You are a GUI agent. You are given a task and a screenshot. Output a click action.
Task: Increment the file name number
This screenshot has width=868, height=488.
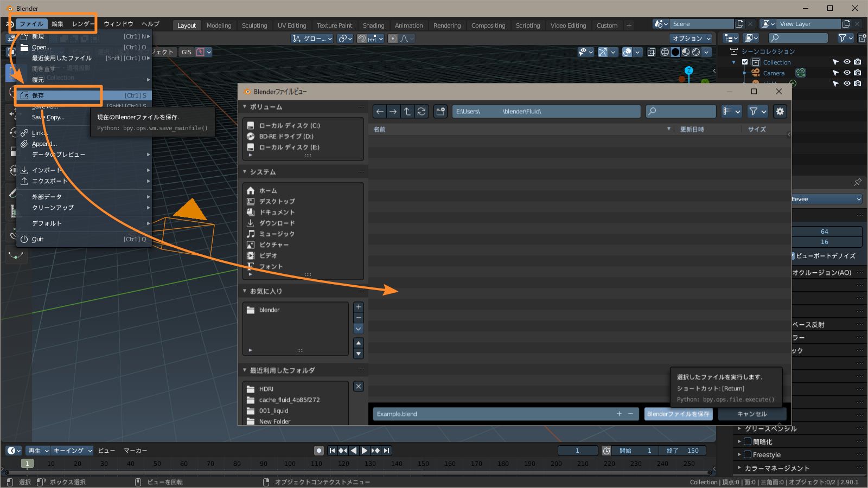pos(619,414)
